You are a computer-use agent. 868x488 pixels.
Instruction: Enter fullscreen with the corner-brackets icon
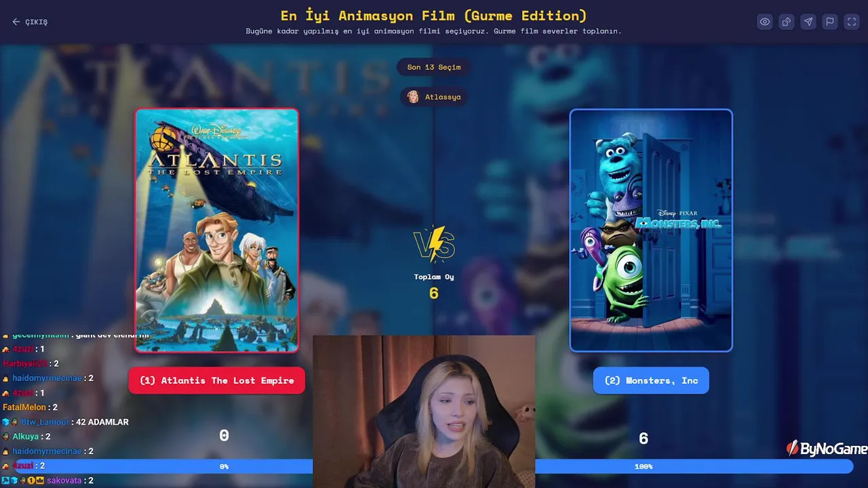[852, 22]
